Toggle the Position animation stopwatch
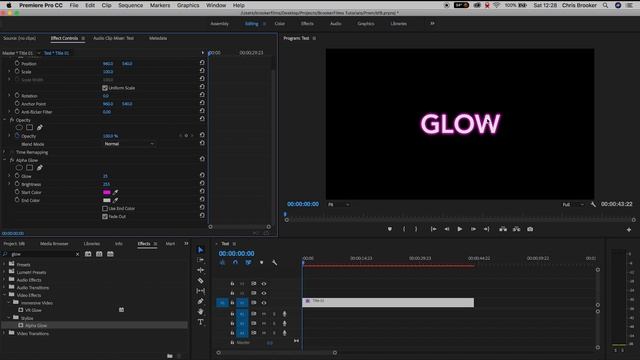The height and width of the screenshot is (360, 640). pyautogui.click(x=17, y=63)
